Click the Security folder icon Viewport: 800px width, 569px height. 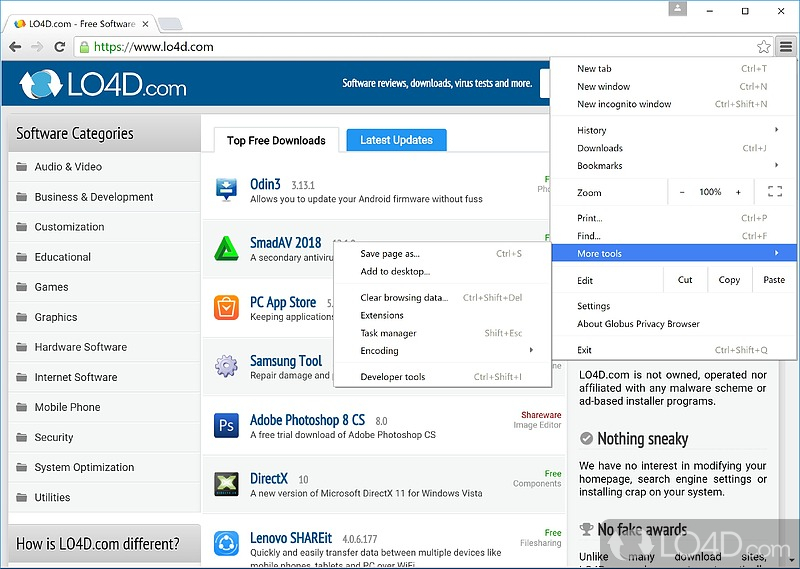[x=21, y=437]
